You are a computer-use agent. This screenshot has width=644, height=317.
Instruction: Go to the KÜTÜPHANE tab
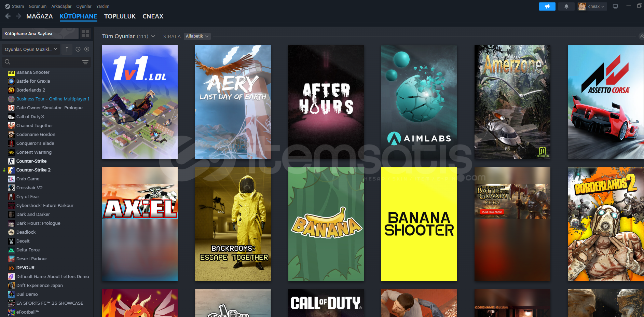(79, 16)
